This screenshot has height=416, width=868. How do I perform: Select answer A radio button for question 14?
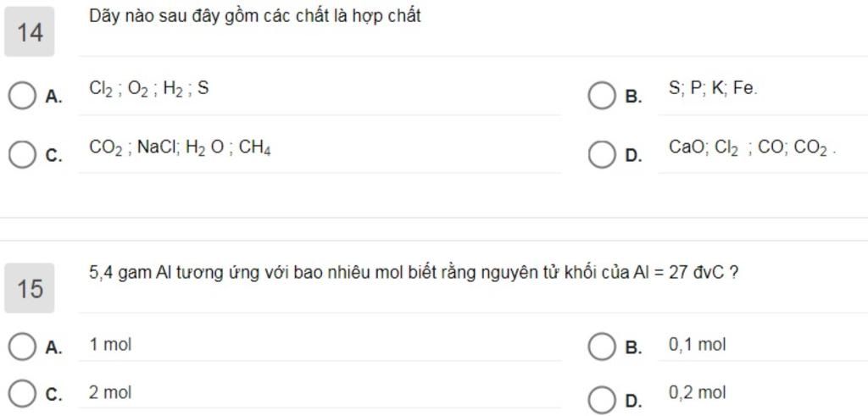[21, 96]
